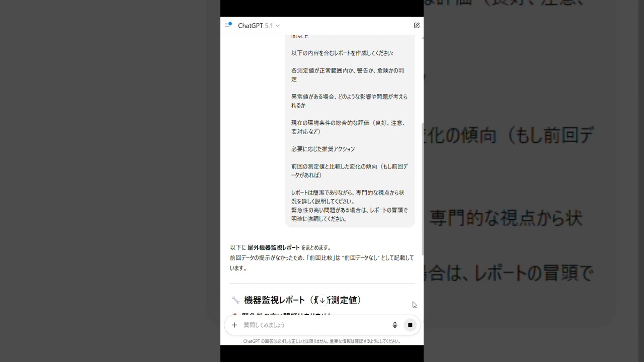Click the bold 屋外機器監視レポート text in the reply
Viewport: 644px width, 362px height.
(x=273, y=247)
